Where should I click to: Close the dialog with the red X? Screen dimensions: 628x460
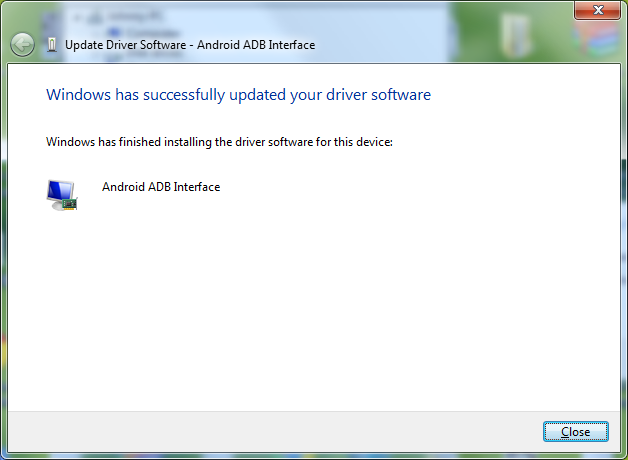pos(598,10)
